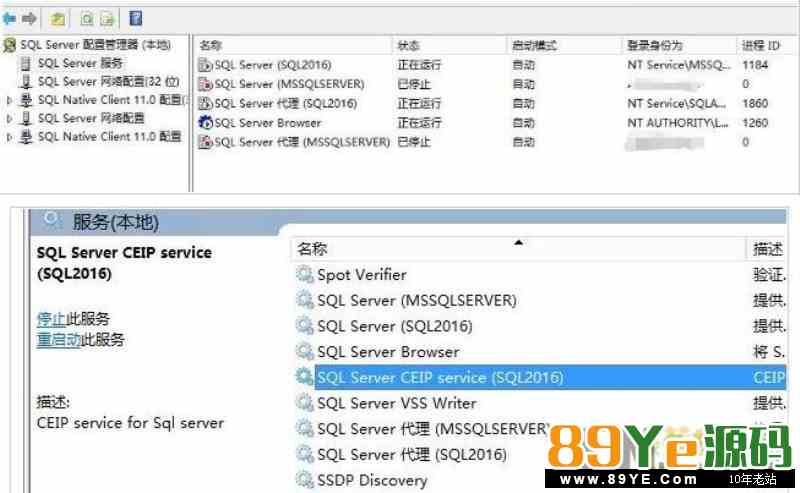800x493 pixels.
Task: Select SQL Server 代理 (MSSQLSERVER) in services list
Action: (x=434, y=429)
